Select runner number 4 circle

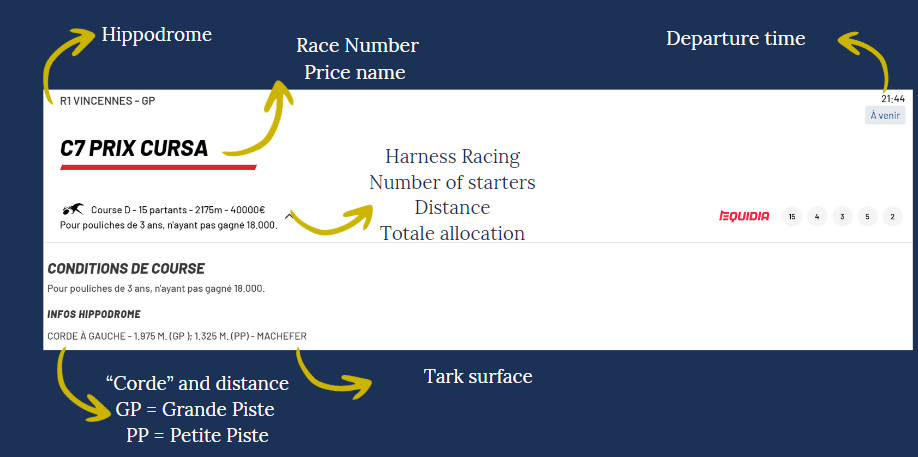[817, 216]
